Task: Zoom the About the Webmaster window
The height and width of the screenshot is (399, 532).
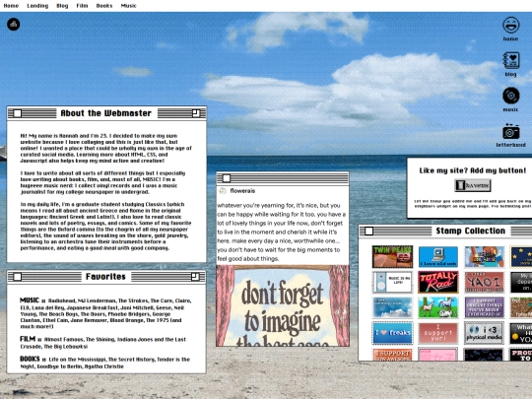Action: click(196, 113)
